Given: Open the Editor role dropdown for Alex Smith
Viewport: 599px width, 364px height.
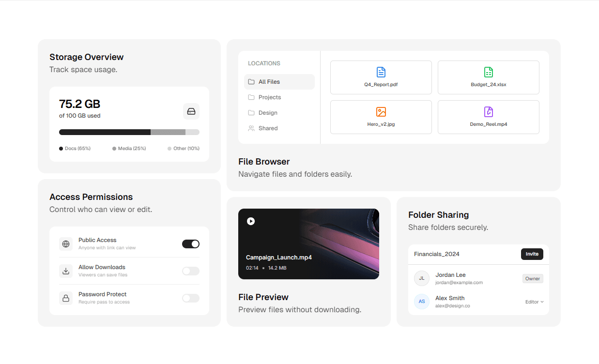Looking at the screenshot, I should click(534, 302).
